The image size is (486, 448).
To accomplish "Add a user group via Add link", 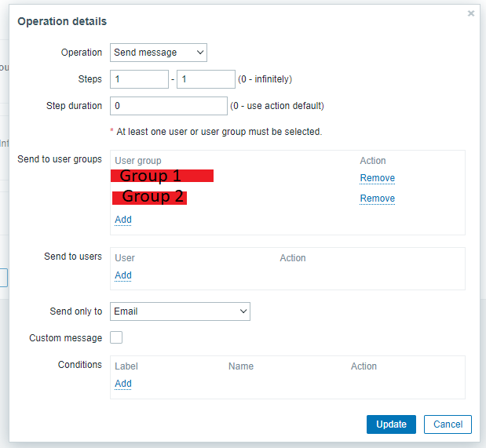I will (123, 220).
